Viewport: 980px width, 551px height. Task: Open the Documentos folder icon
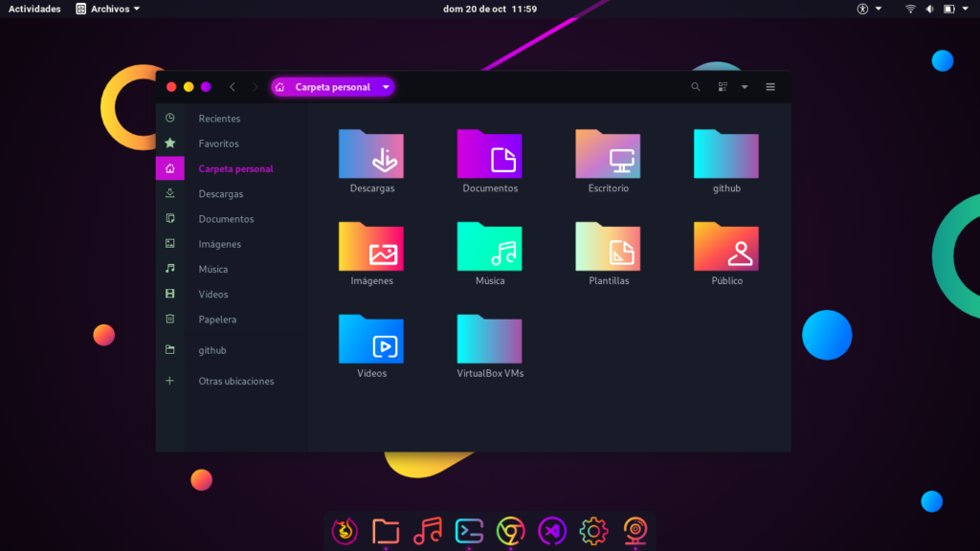489,154
